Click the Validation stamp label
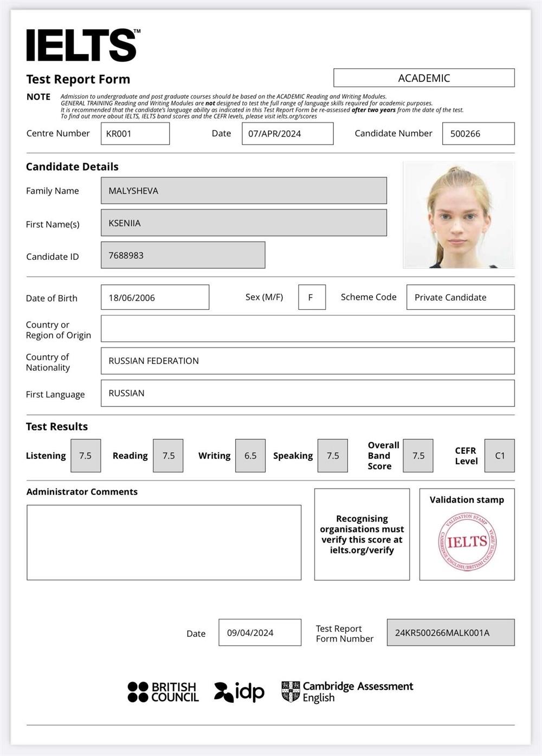This screenshot has height=756, width=542. point(467,500)
